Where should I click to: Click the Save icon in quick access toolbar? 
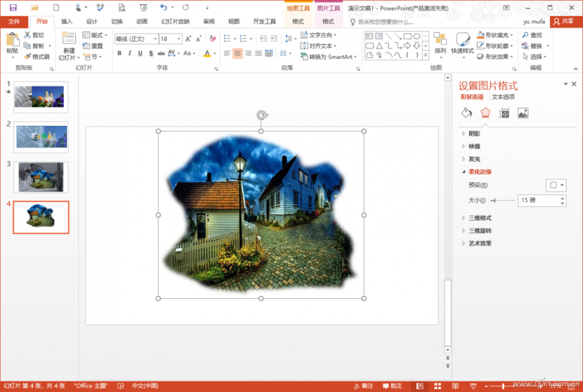(x=13, y=8)
